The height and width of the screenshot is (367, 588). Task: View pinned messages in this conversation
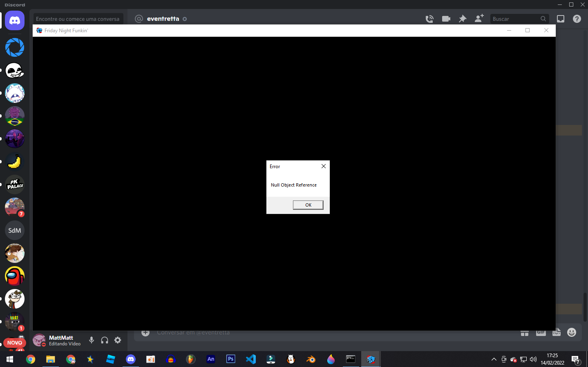point(462,18)
